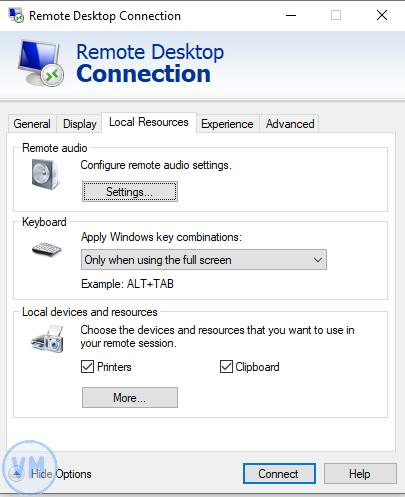Click the Help button
The width and height of the screenshot is (405, 497).
[360, 473]
